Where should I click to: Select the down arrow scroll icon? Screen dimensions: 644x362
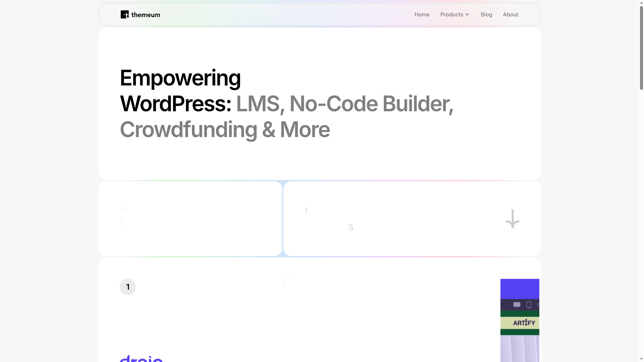pyautogui.click(x=512, y=219)
